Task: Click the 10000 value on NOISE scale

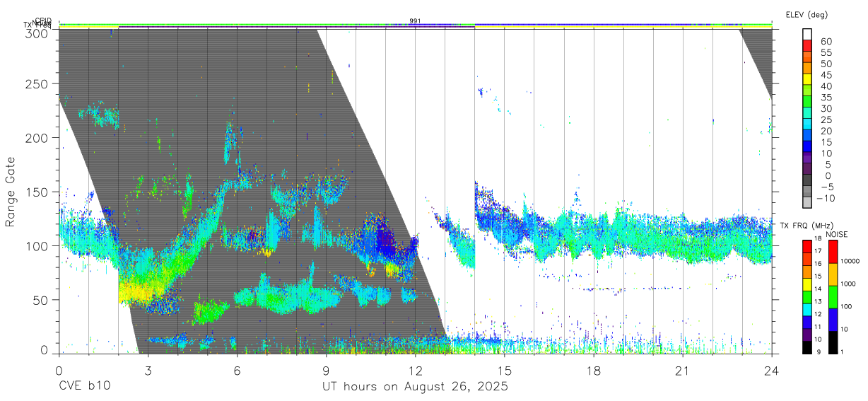Action: 850,262
